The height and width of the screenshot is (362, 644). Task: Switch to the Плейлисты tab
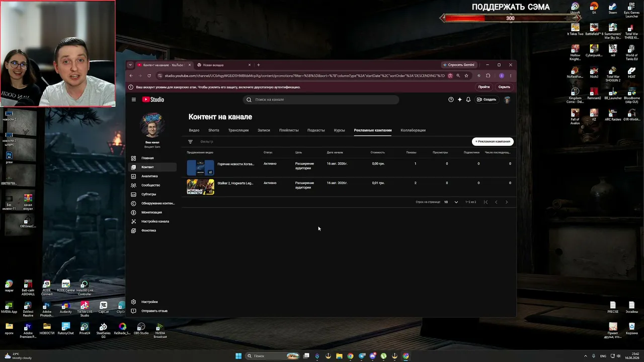pyautogui.click(x=289, y=130)
